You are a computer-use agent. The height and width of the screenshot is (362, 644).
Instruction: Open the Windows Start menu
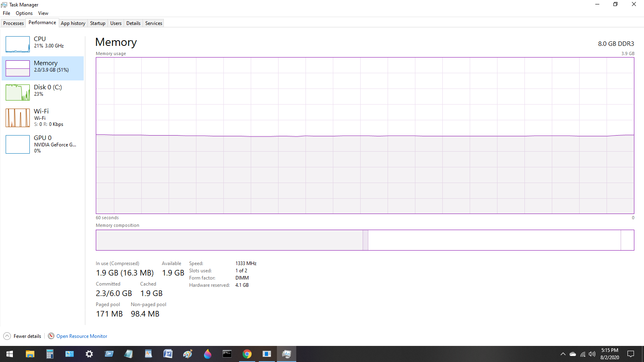(x=10, y=354)
